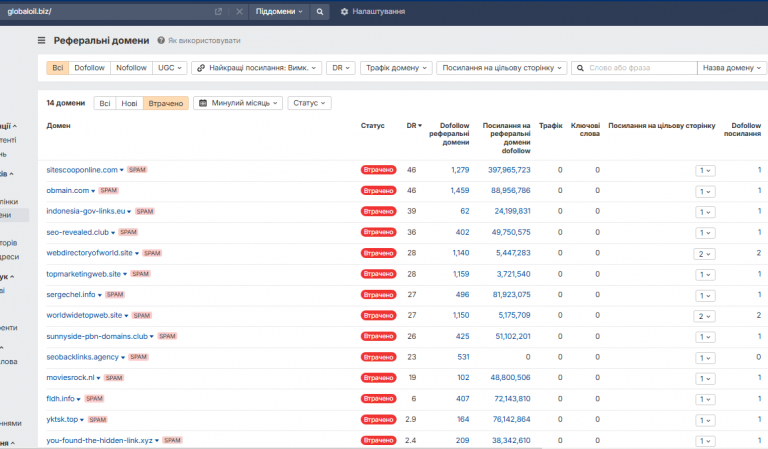The image size is (768, 449).
Task: Select the Нові domains toggle
Action: pos(129,103)
